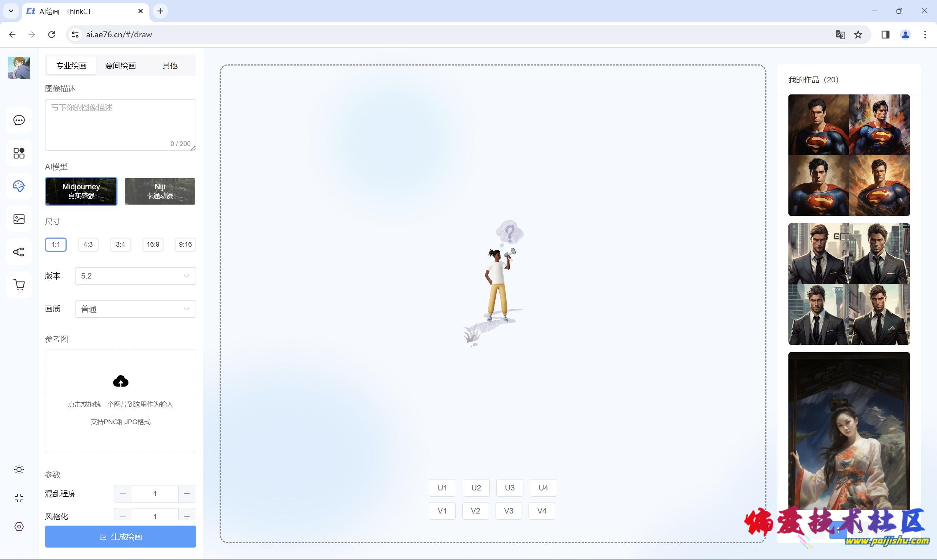The width and height of the screenshot is (937, 560).
Task: Click the U2 upscale button
Action: (x=476, y=488)
